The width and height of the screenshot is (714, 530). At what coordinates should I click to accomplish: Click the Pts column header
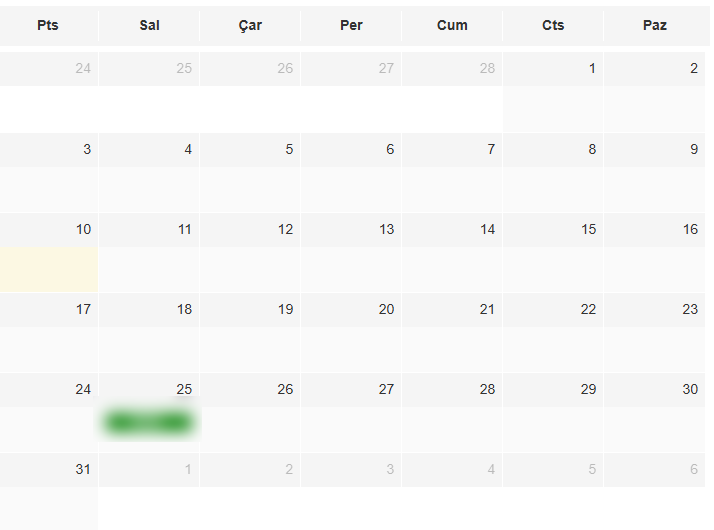point(48,25)
